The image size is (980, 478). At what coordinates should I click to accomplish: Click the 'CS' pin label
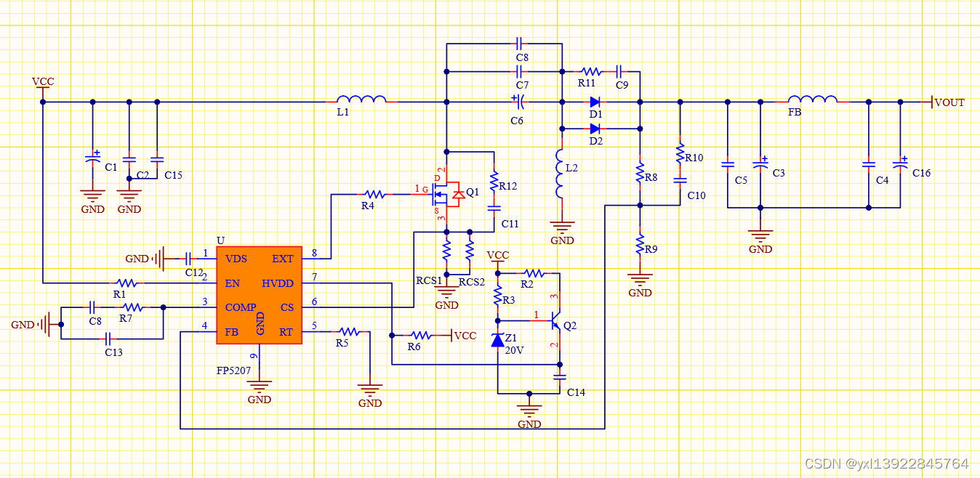pyautogui.click(x=287, y=307)
